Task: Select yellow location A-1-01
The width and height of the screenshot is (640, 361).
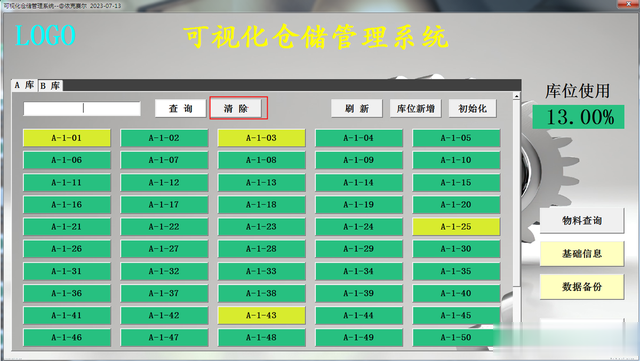Action: [67, 138]
